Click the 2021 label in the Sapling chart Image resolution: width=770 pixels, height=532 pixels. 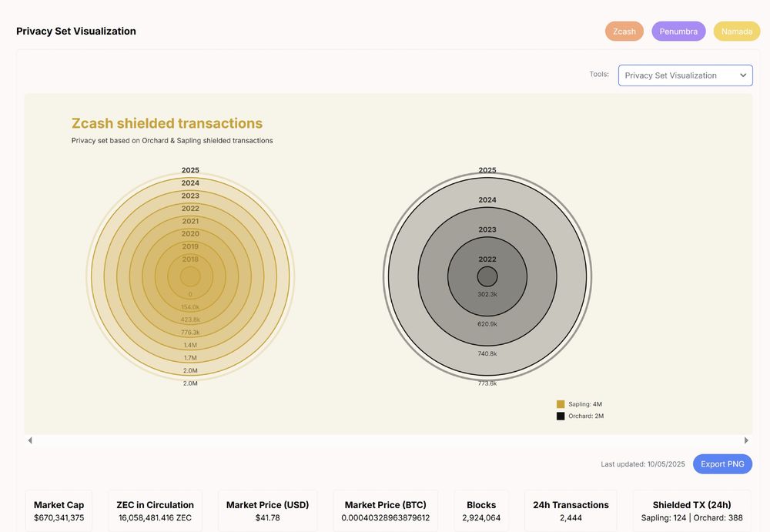point(190,221)
